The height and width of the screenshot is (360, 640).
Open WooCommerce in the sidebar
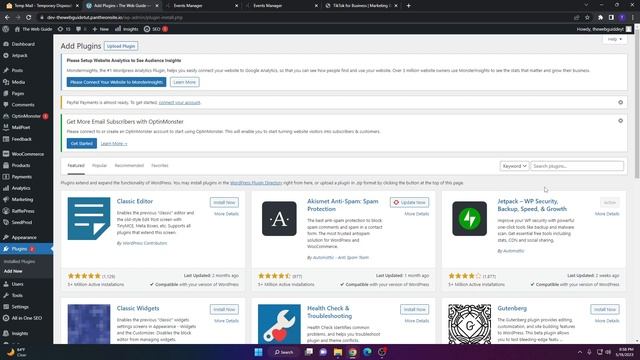pyautogui.click(x=27, y=154)
